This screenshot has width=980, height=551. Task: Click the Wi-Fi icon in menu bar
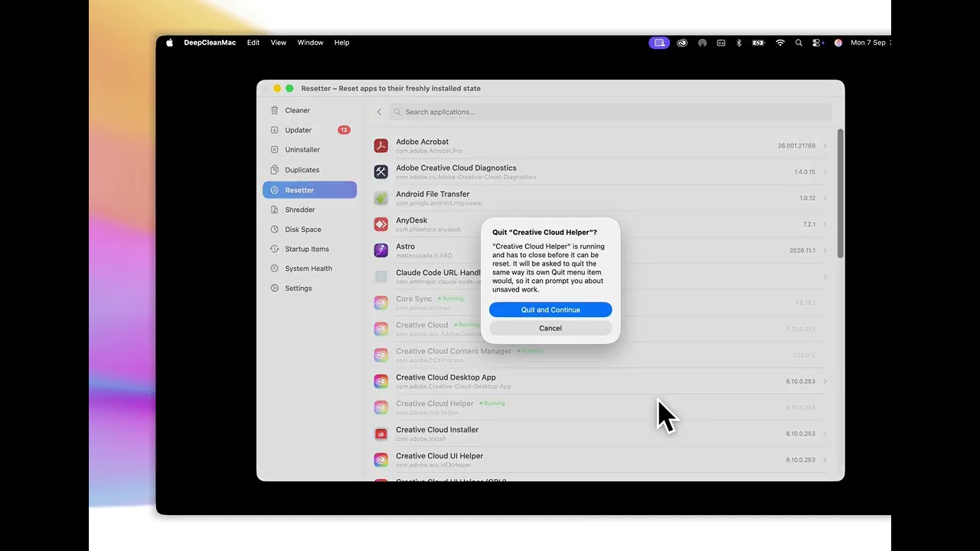tap(780, 43)
